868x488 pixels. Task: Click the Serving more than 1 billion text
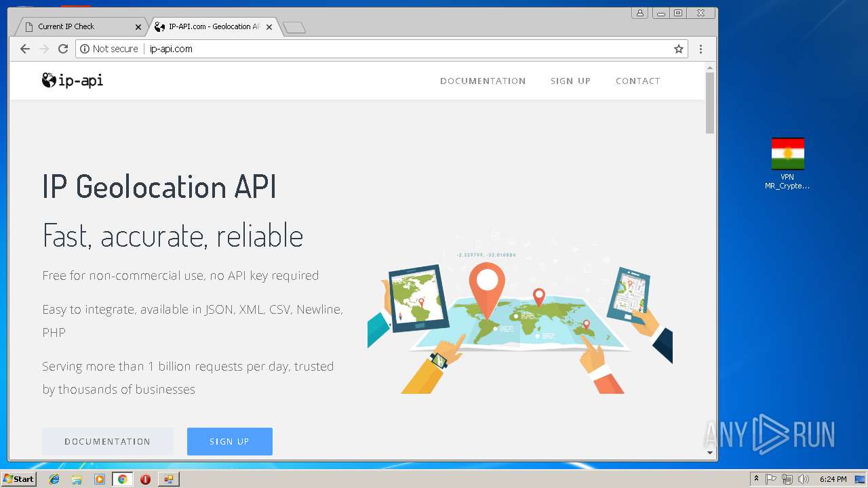[188, 378]
